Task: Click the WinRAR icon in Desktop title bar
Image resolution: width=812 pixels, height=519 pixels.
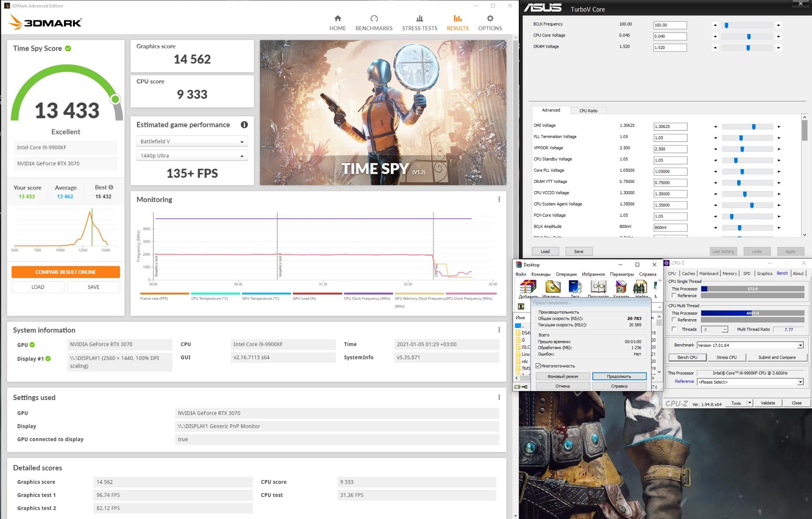Action: [x=518, y=265]
